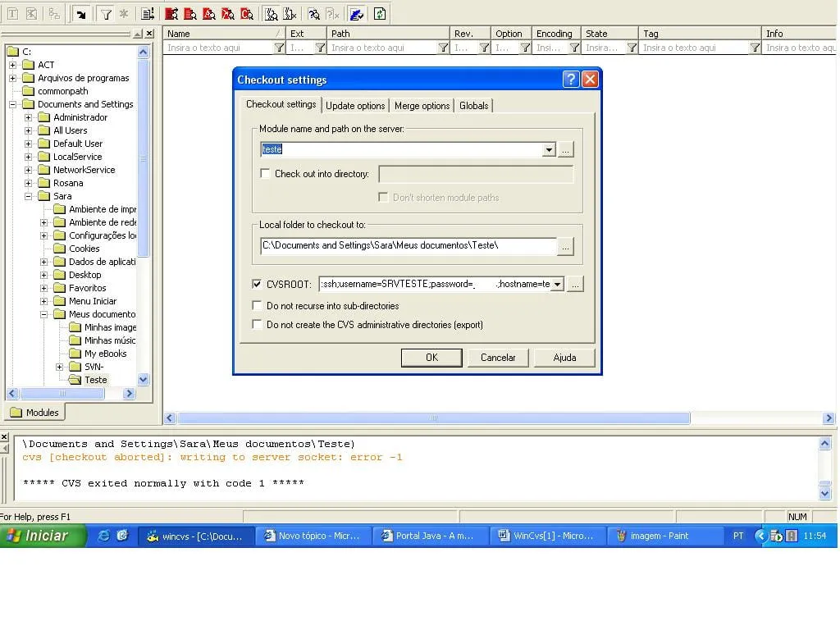Click the filter funnel in the Rev. column
Screen dimensions: 840x630
click(x=484, y=48)
